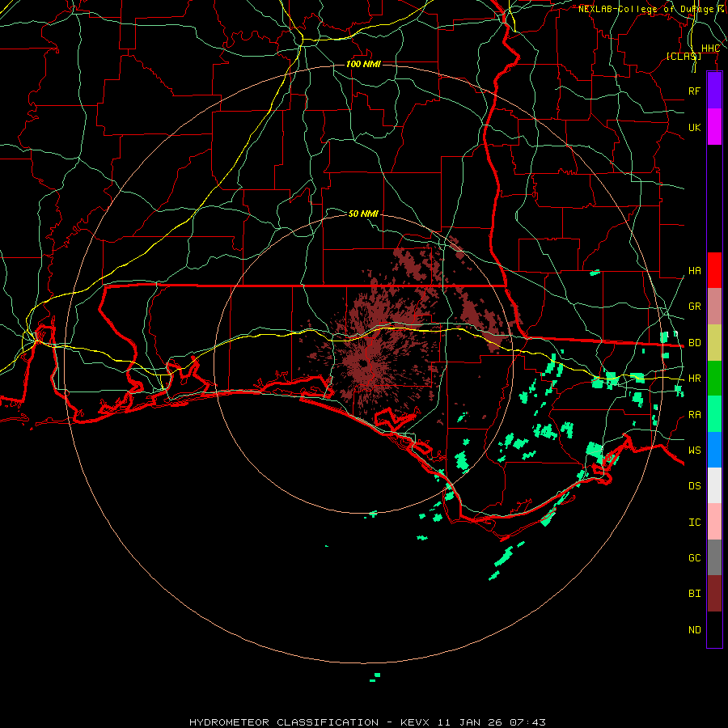This screenshot has height=728, width=728.
Task: Click the purple RF color swatch in legend
Action: [714, 91]
